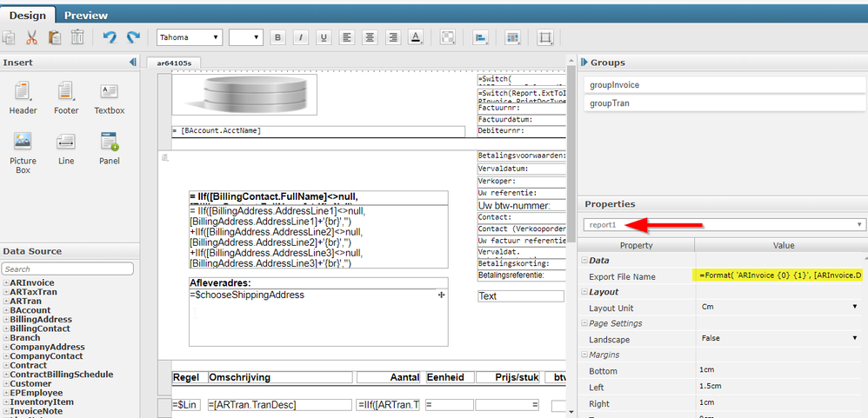Viewport: 868px width, 418px height.
Task: Select the InventoryItem data source item
Action: 42,402
